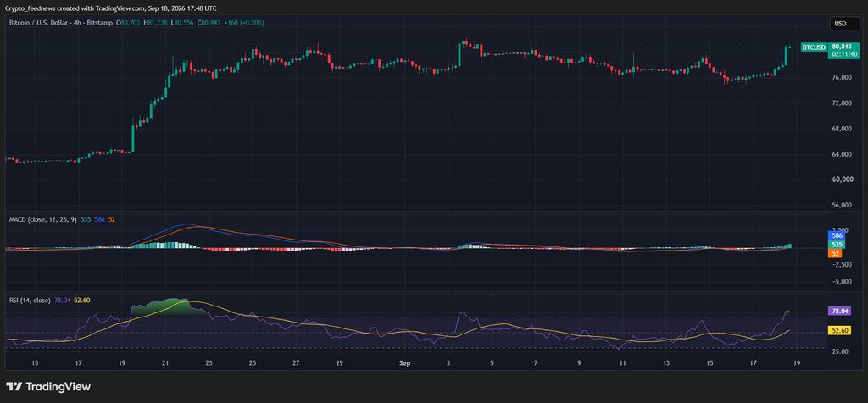The image size is (868, 403).
Task: Click the purple 78.04 RSI scale label
Action: coord(840,312)
